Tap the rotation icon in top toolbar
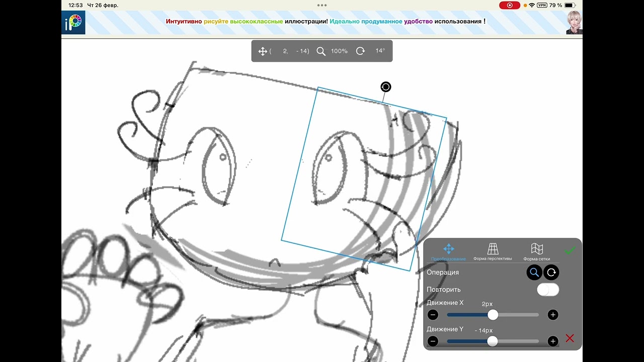Image resolution: width=644 pixels, height=362 pixels. pos(360,51)
